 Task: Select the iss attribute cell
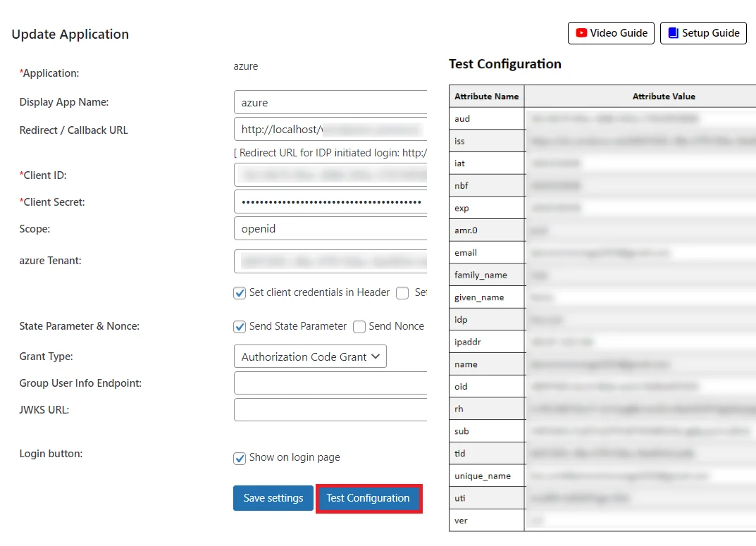tap(486, 141)
